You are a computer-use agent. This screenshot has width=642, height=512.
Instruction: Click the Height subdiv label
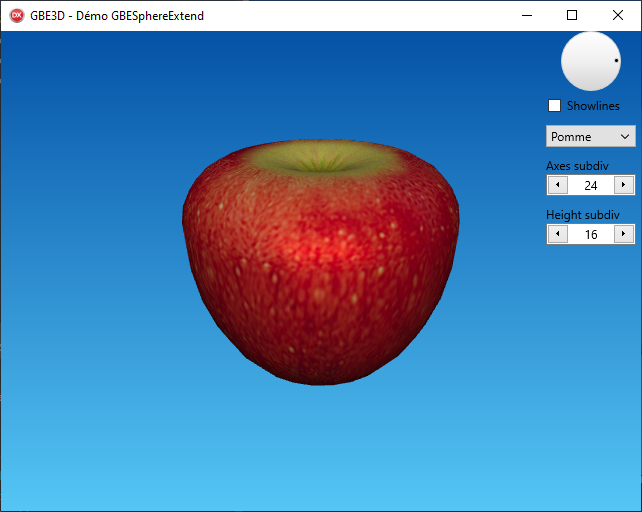[582, 215]
